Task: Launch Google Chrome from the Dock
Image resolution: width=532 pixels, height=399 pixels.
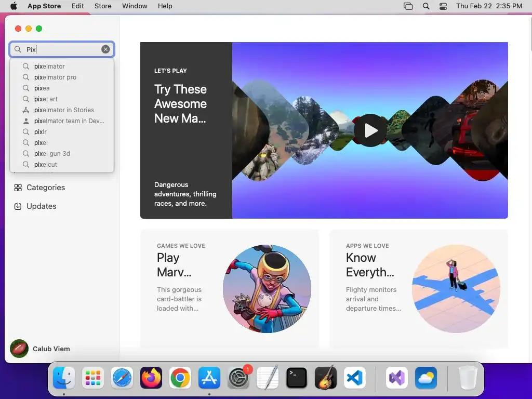Action: 180,378
